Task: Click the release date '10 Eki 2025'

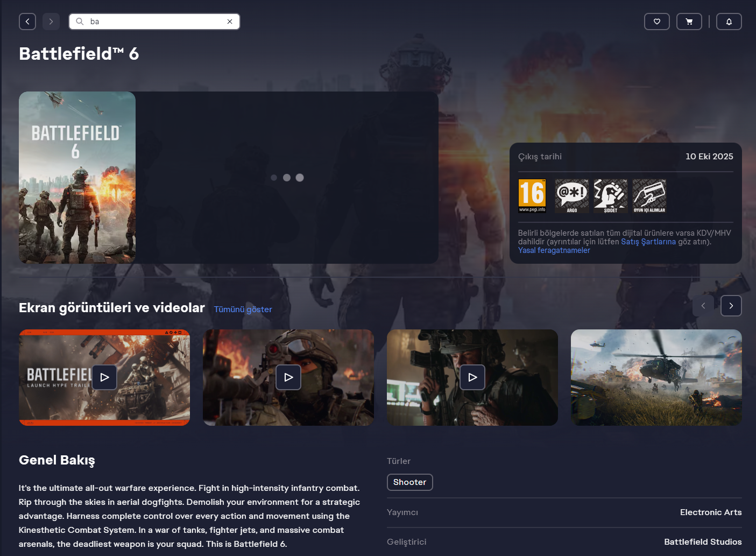Action: point(709,157)
